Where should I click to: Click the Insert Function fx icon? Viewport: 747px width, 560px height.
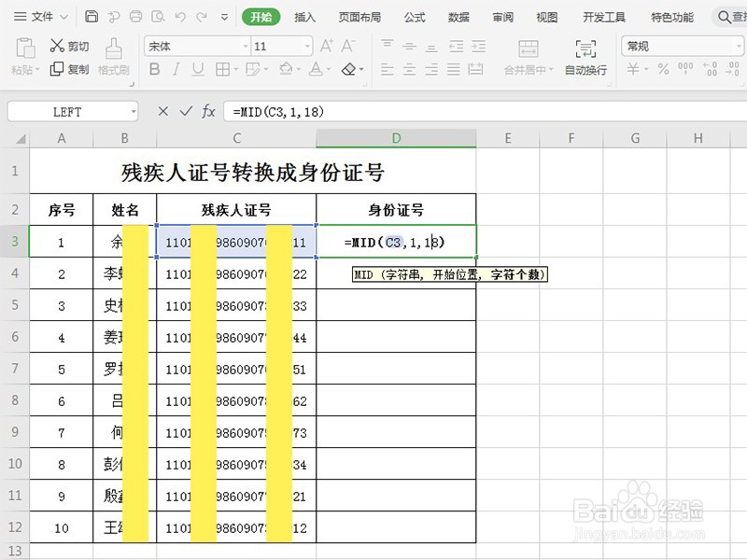point(209,111)
